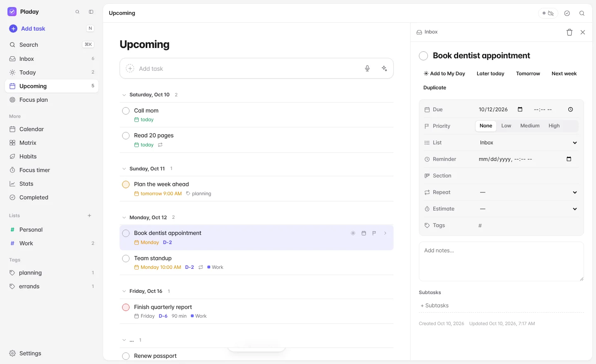Click the voice input microphone icon

(367, 69)
